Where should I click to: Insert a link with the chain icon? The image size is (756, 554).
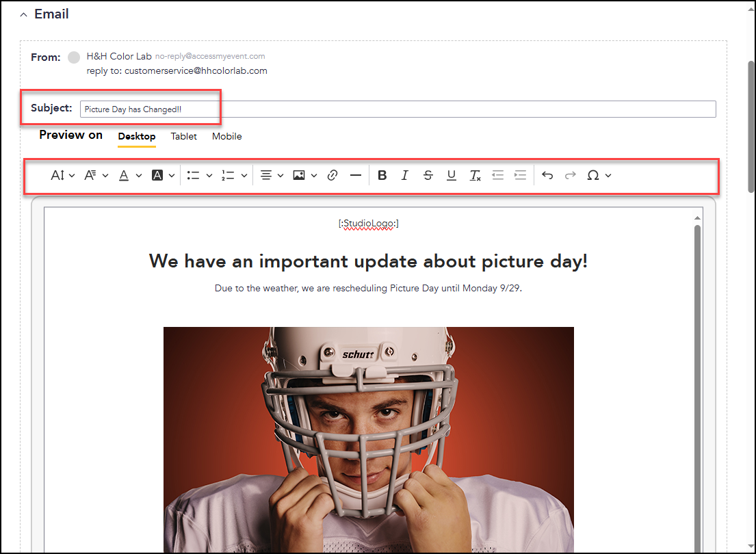click(x=333, y=176)
